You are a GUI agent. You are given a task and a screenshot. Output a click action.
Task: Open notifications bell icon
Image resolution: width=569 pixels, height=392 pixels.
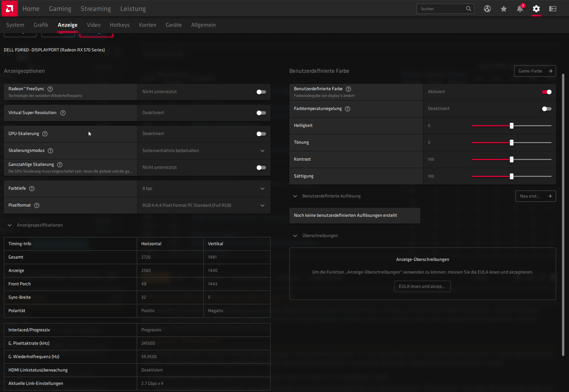tap(520, 9)
